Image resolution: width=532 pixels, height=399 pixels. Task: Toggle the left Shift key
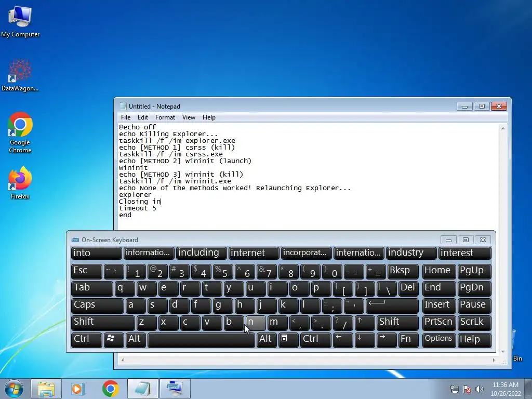coord(102,323)
